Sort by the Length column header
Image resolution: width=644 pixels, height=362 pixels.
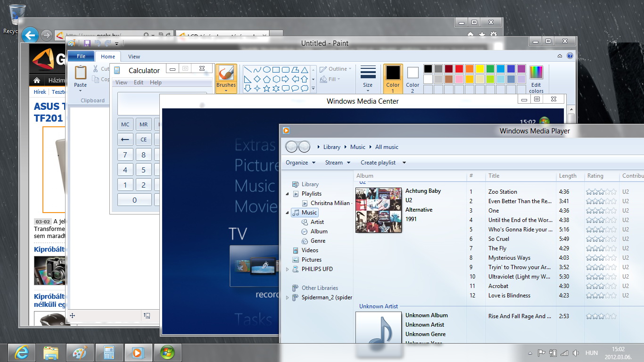568,176
